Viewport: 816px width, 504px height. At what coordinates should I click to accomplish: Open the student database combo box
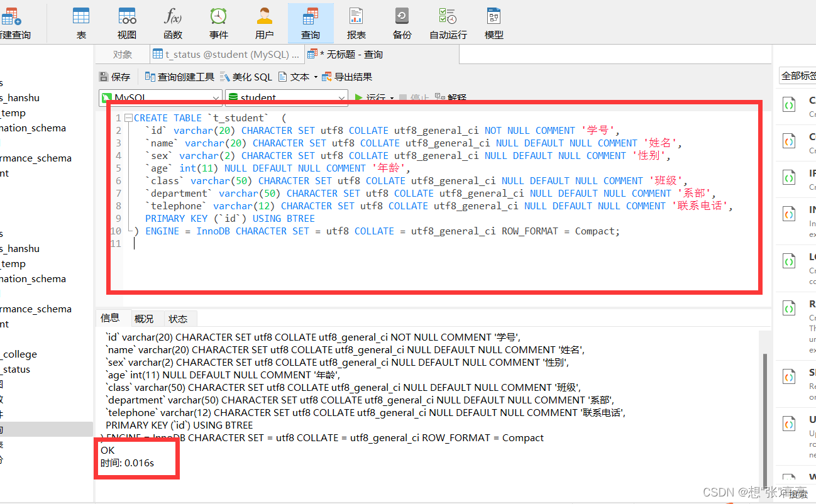coord(287,98)
